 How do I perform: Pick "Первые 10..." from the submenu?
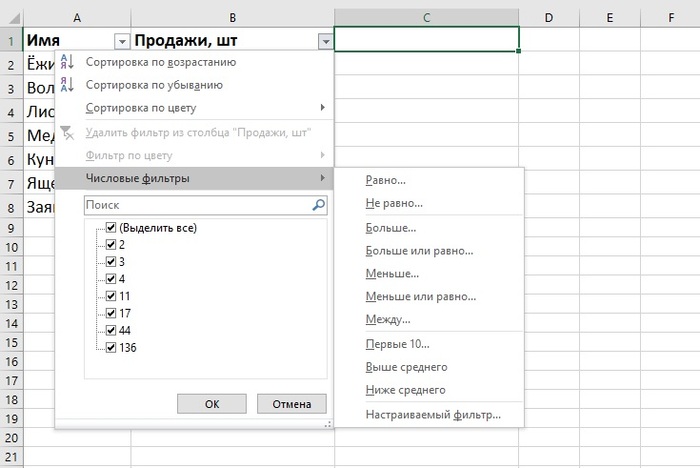(397, 344)
